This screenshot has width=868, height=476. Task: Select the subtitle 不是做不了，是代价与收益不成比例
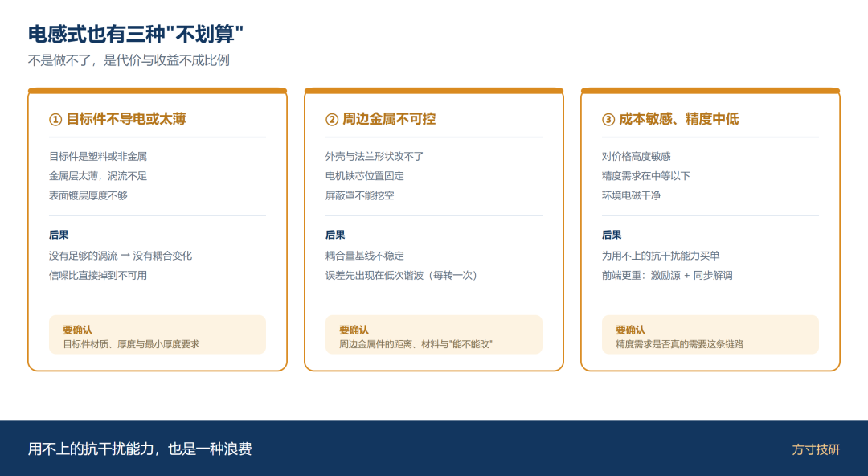pos(129,60)
